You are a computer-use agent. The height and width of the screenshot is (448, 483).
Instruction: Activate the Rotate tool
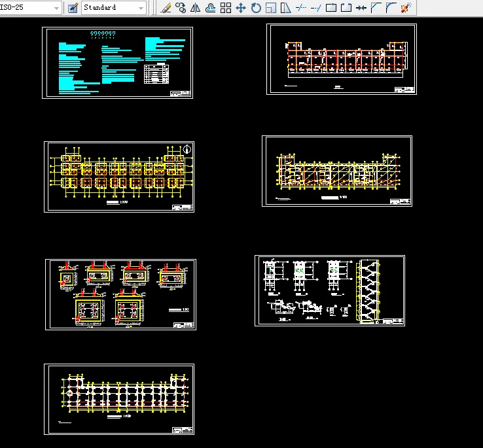(256, 8)
